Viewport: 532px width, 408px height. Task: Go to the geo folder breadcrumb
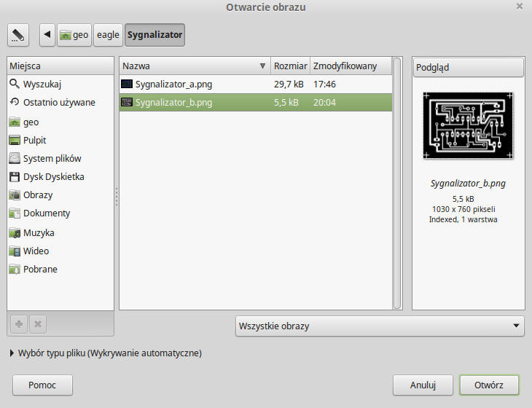(74, 34)
